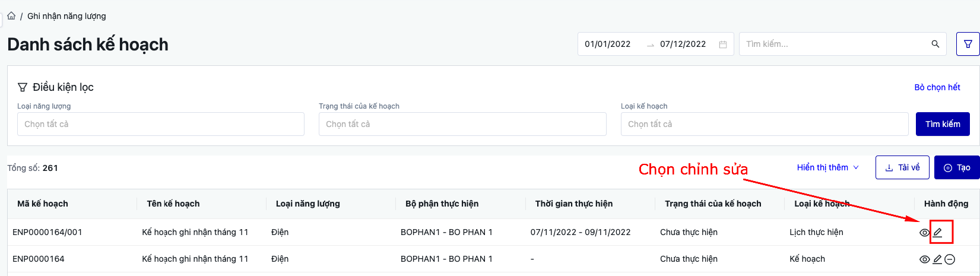
Task: Click the start date 01/01/2022 field
Action: tap(608, 44)
